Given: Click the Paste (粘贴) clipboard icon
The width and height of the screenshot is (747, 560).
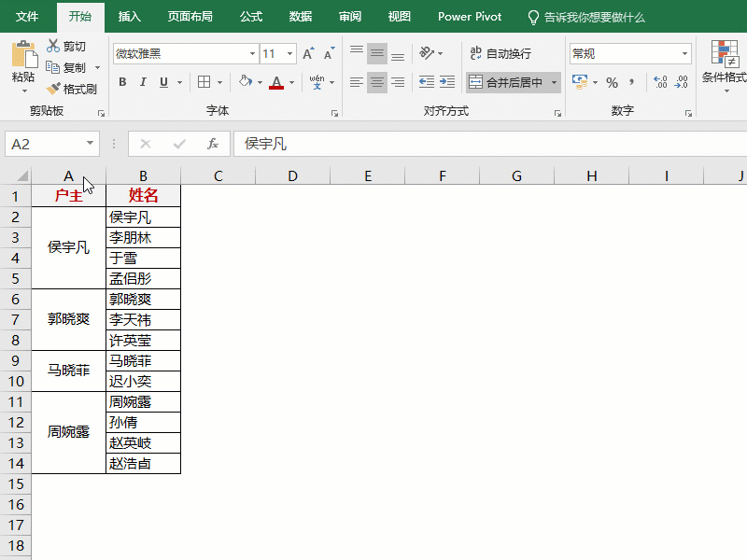Looking at the screenshot, I should click(23, 55).
